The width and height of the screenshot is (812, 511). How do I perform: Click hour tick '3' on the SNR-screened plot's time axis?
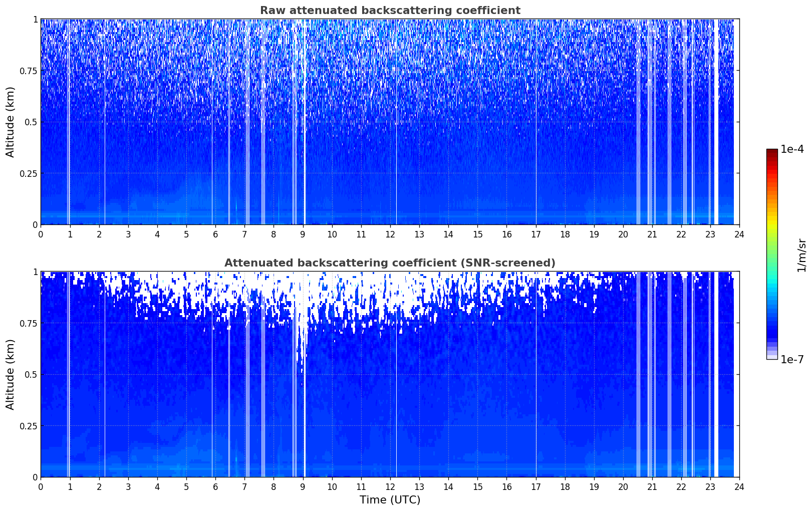click(x=128, y=487)
